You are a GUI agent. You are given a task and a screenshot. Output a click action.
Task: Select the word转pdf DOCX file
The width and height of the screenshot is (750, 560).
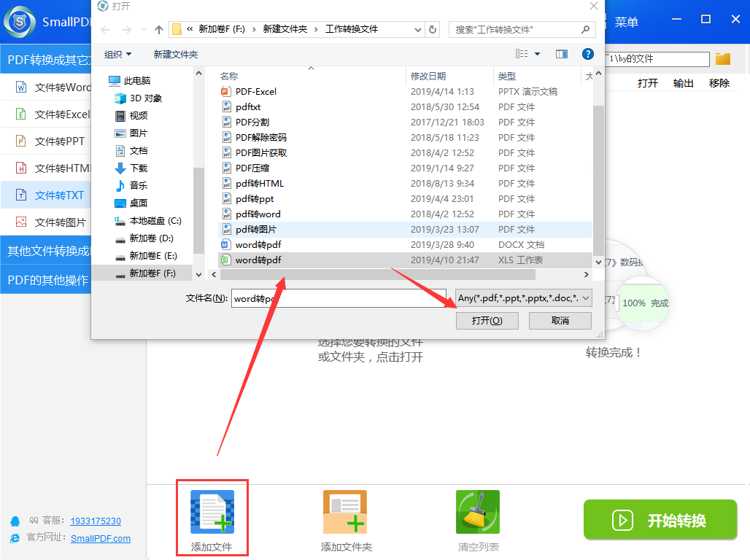pyautogui.click(x=405, y=244)
